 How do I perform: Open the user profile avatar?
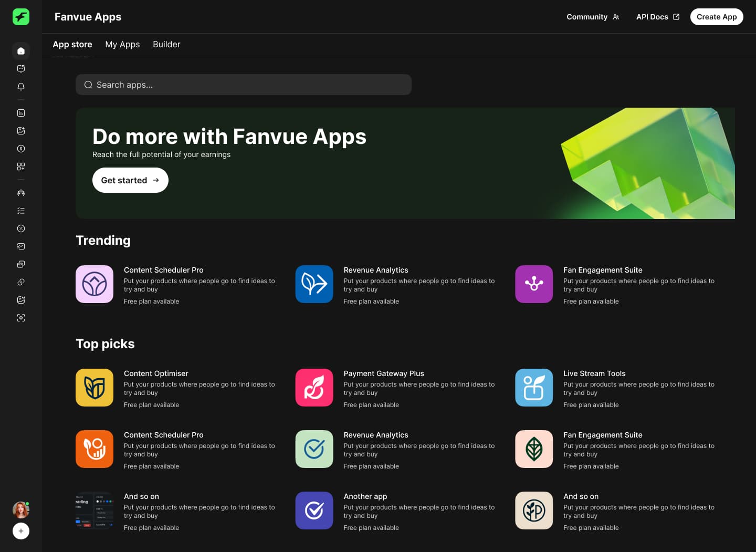coord(21,509)
